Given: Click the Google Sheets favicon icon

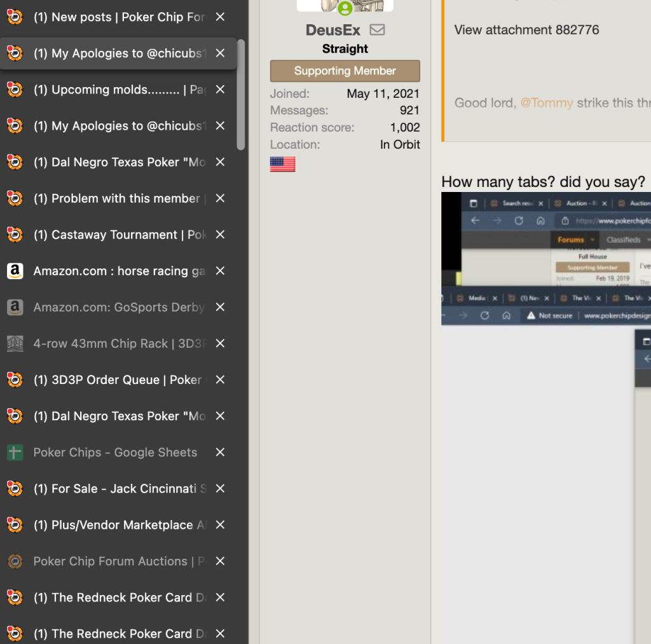Looking at the screenshot, I should tap(15, 452).
